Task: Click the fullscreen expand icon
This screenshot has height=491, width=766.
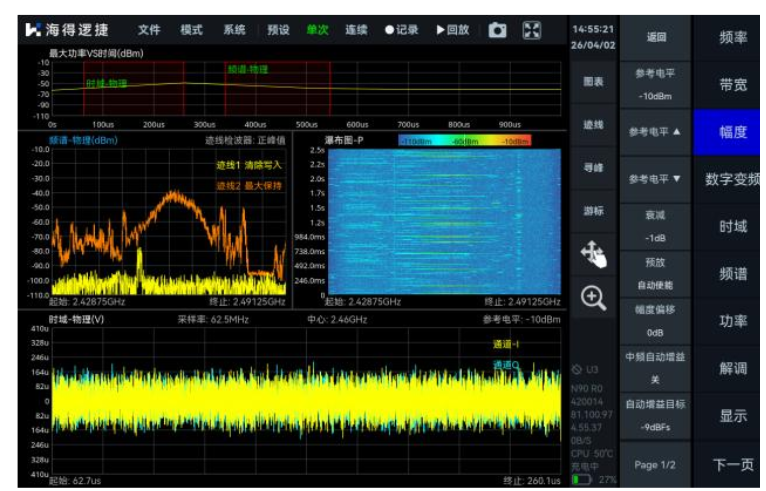Action: coord(533,30)
